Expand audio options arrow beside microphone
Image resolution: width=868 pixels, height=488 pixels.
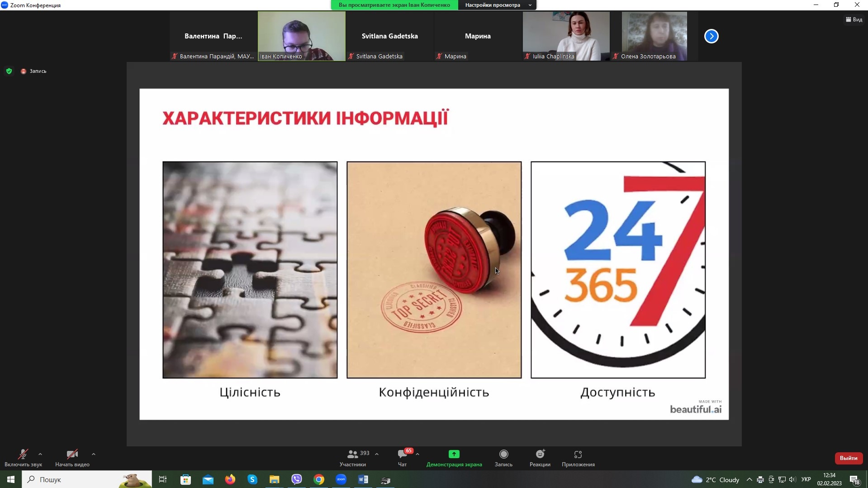(40, 454)
